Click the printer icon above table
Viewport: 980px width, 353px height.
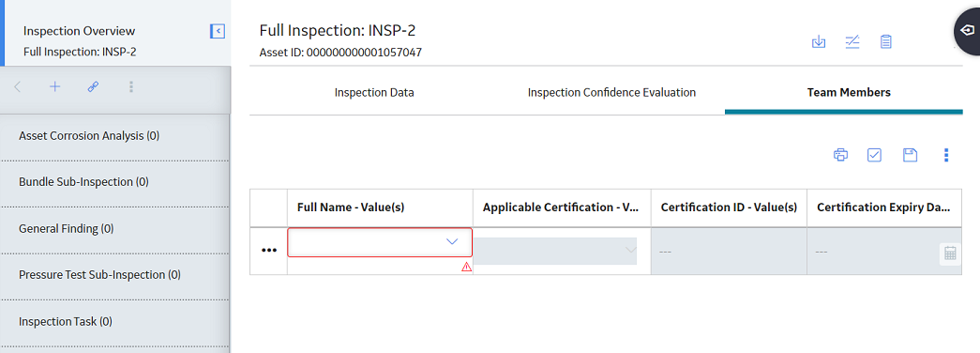tap(840, 155)
